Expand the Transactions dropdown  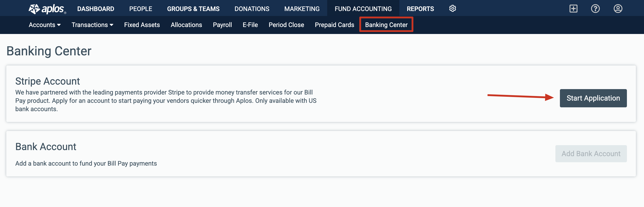click(92, 25)
